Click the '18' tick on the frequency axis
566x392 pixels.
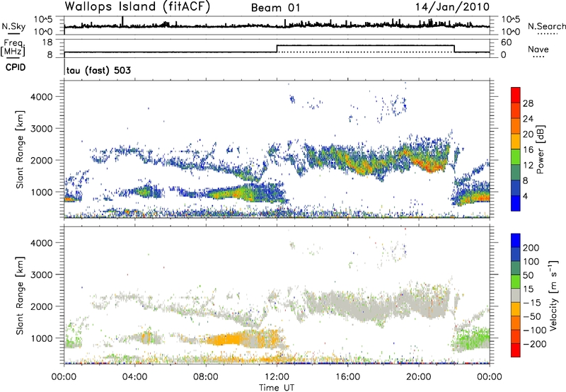[x=47, y=42]
